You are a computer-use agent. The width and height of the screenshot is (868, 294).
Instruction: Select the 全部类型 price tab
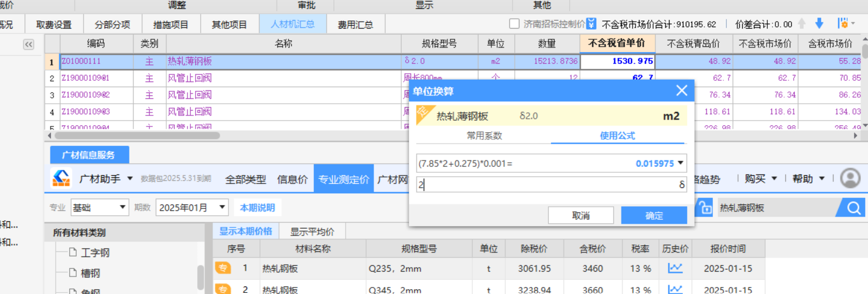(x=245, y=179)
